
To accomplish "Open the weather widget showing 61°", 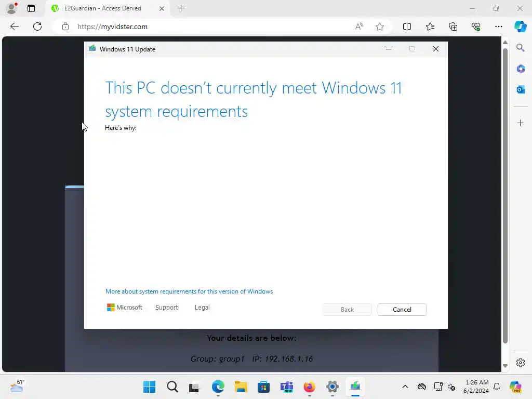I will point(17,386).
